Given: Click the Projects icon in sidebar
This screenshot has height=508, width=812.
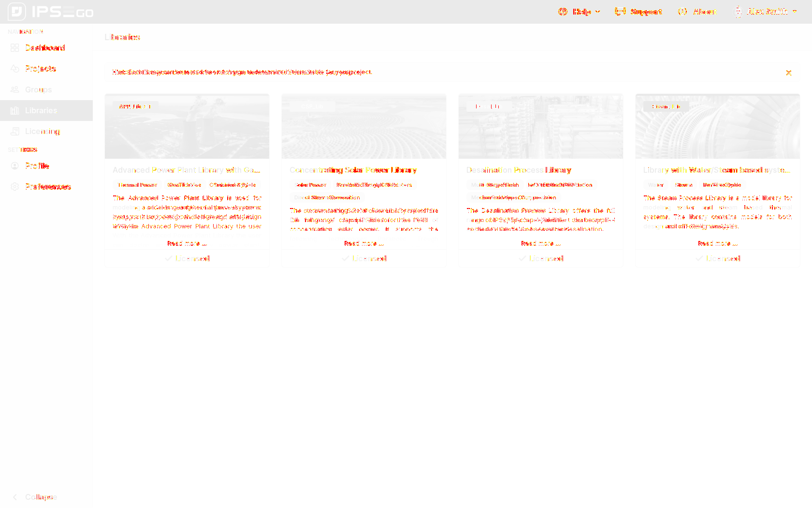Looking at the screenshot, I should pyautogui.click(x=15, y=69).
